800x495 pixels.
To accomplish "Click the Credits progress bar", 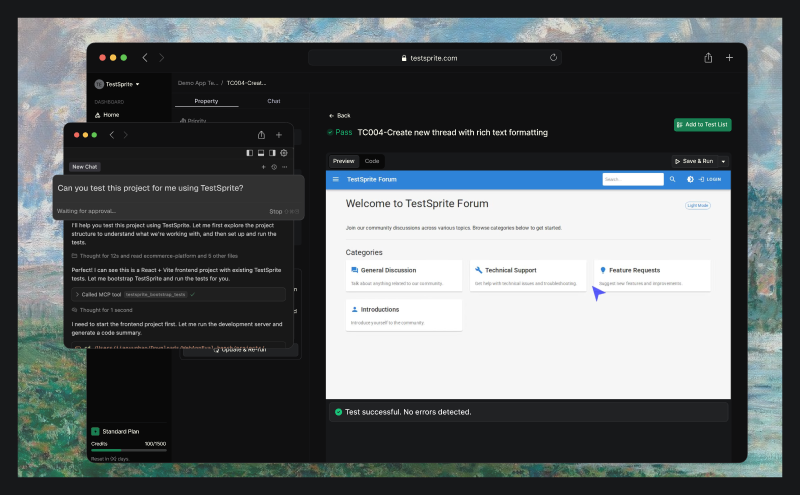I will [128, 450].
